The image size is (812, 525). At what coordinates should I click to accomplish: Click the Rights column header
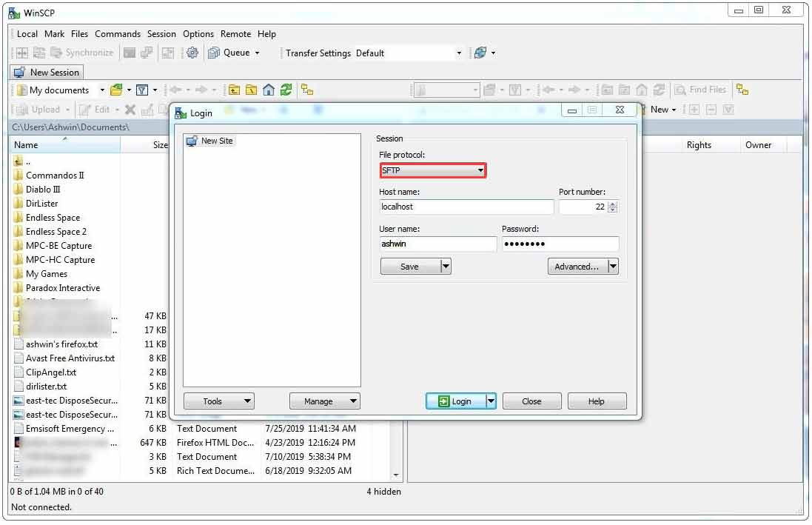click(x=699, y=146)
